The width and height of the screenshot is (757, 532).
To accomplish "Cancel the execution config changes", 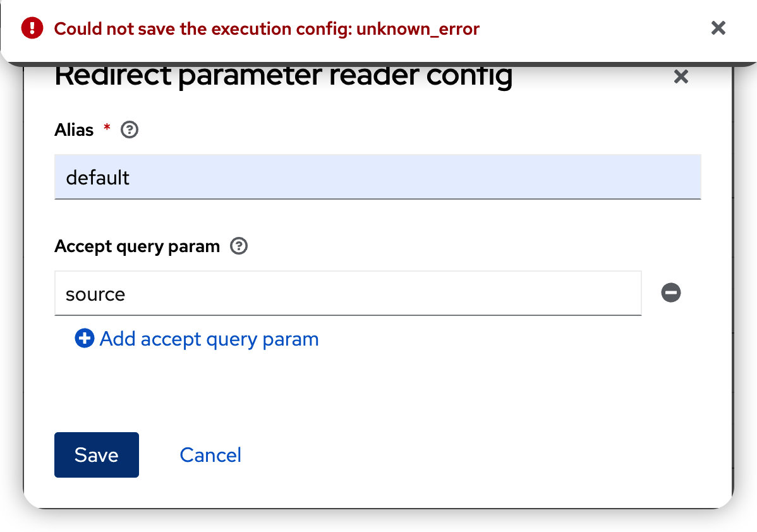I will click(x=210, y=455).
